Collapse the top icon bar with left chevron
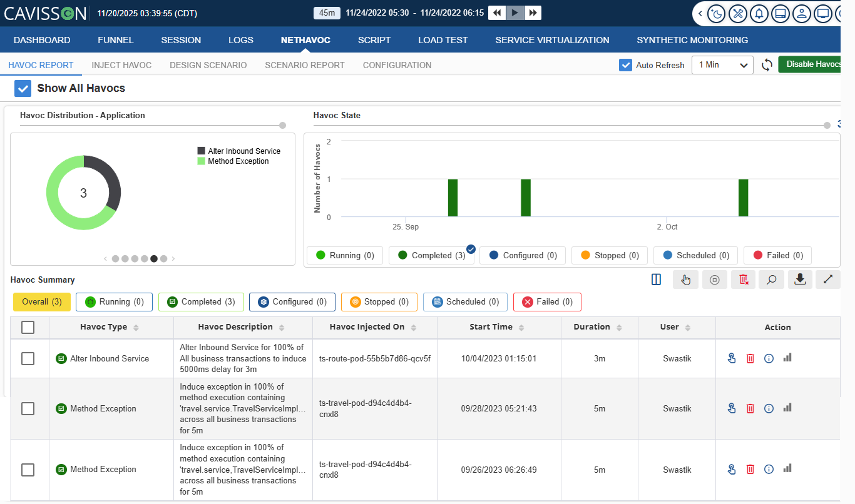855x504 pixels. [700, 13]
